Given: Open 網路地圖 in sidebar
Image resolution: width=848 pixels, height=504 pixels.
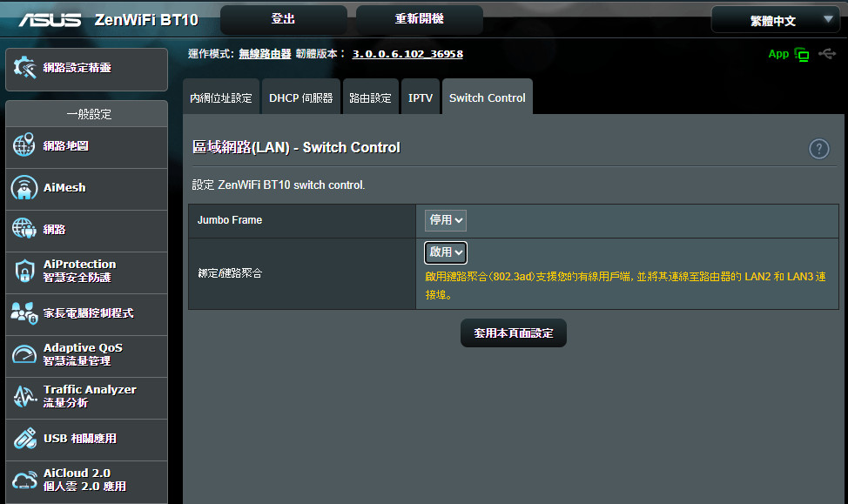Looking at the screenshot, I should click(86, 147).
